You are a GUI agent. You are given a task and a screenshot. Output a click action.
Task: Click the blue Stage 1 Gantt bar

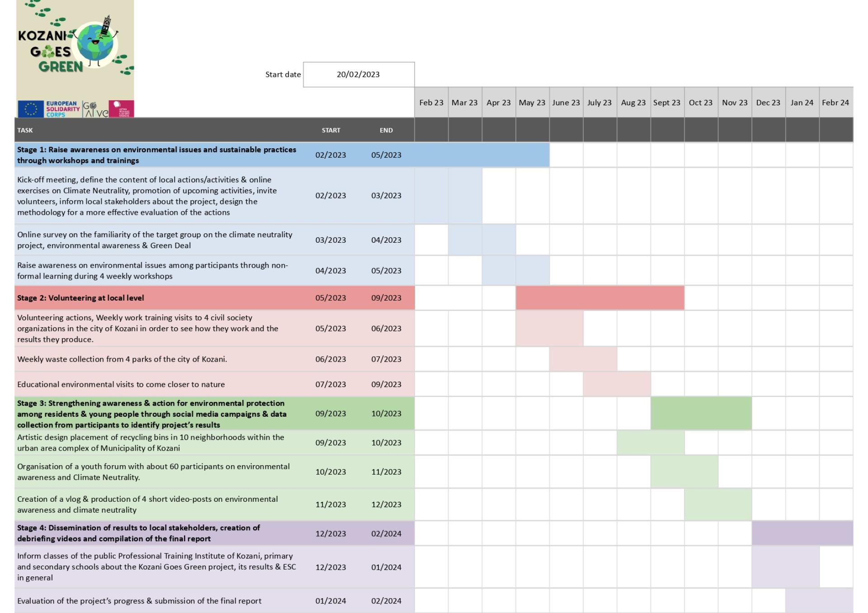(x=482, y=155)
